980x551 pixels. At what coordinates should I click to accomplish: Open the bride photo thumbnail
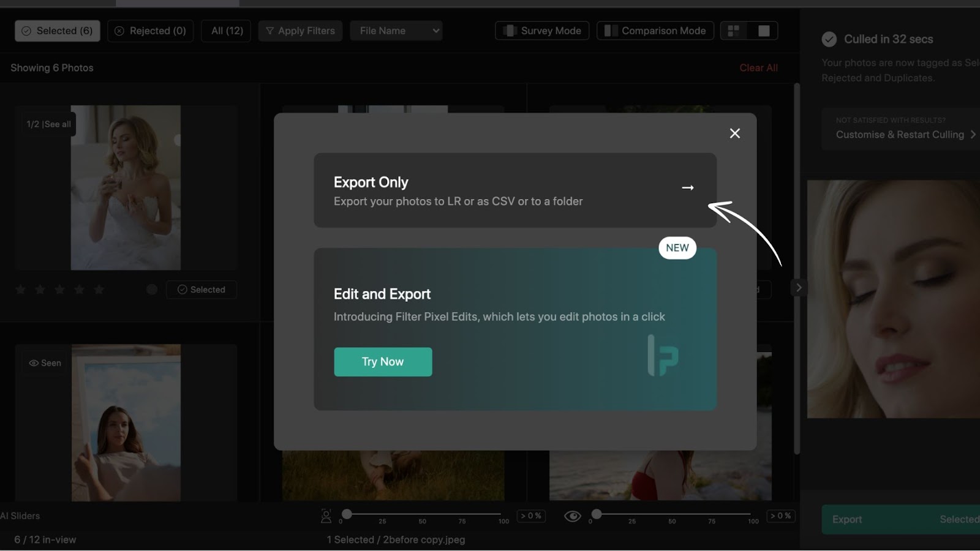(126, 187)
